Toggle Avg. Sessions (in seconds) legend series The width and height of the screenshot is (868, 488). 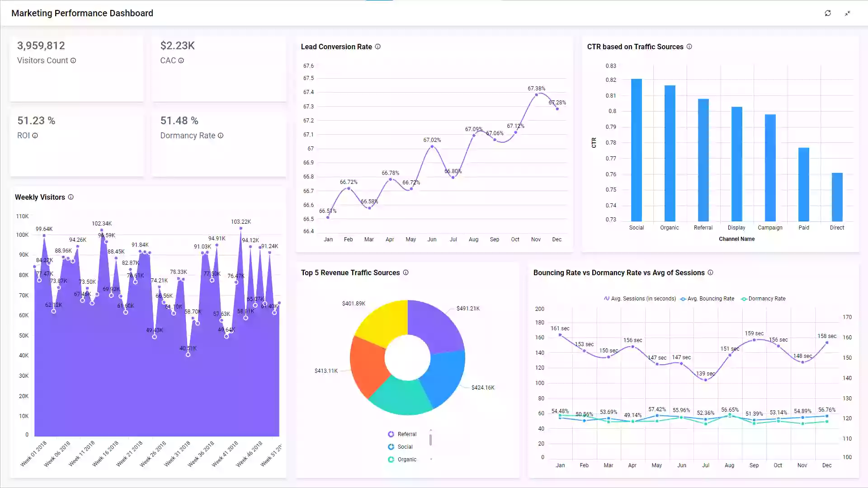coord(640,299)
